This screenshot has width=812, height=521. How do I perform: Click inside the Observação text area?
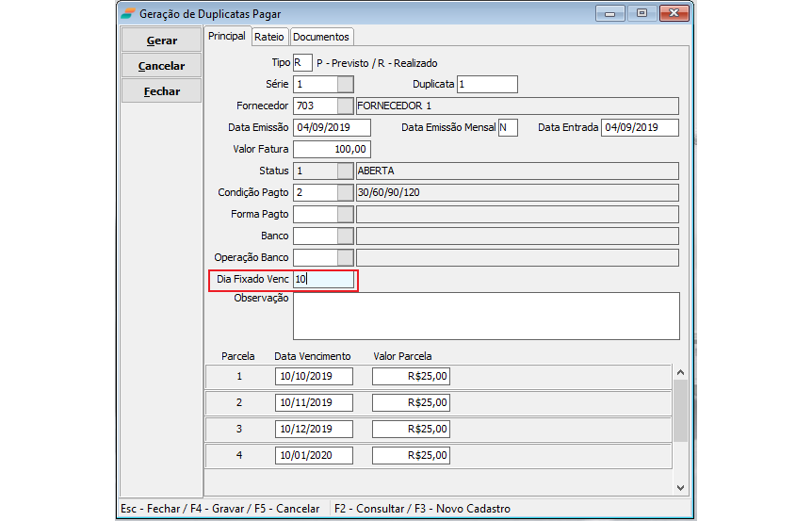click(x=486, y=316)
